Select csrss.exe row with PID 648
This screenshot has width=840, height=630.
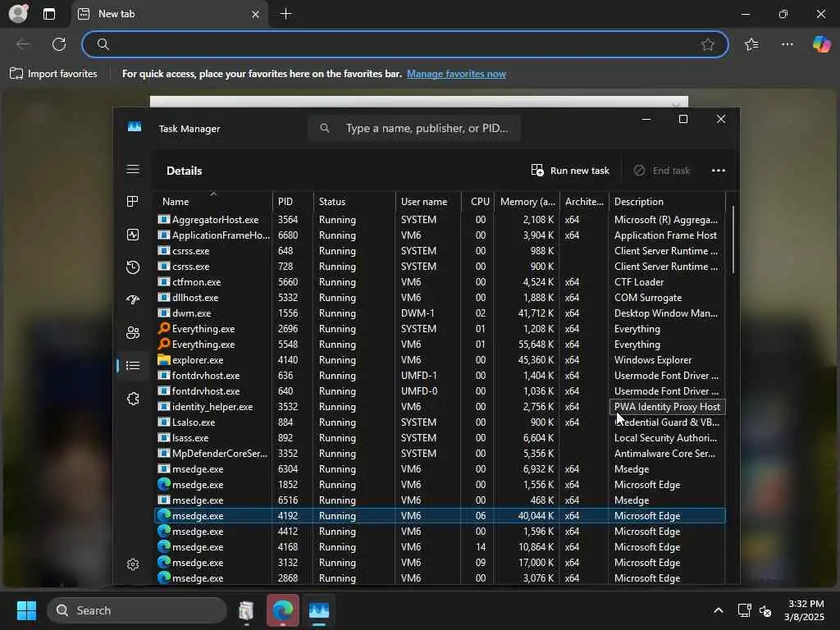(x=440, y=251)
